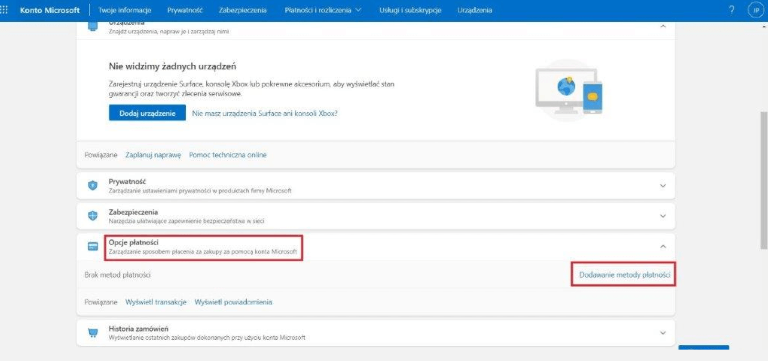768x361 pixels.
Task: Open 'Nie masz urządzenia Surface ani konsoli Xbox?' link
Action: (265, 113)
